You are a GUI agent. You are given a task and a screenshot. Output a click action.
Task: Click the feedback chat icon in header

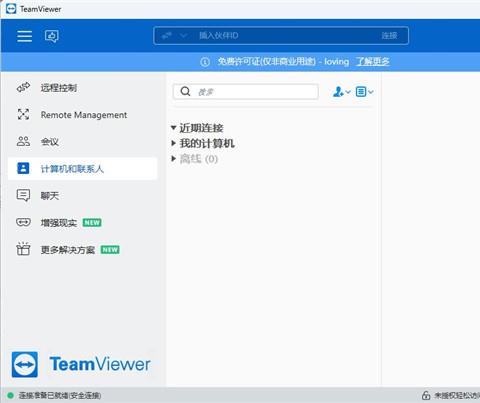52,36
